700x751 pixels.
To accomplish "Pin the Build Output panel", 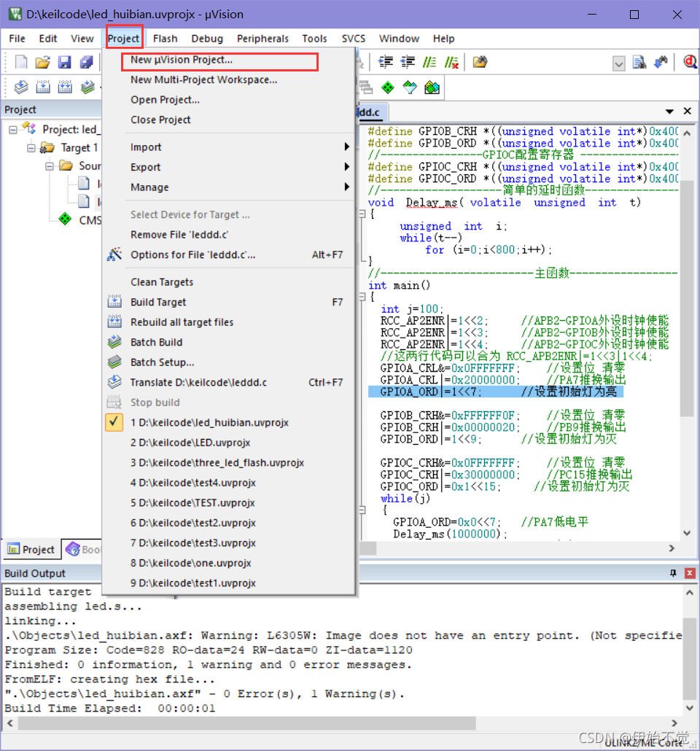I will [x=673, y=573].
